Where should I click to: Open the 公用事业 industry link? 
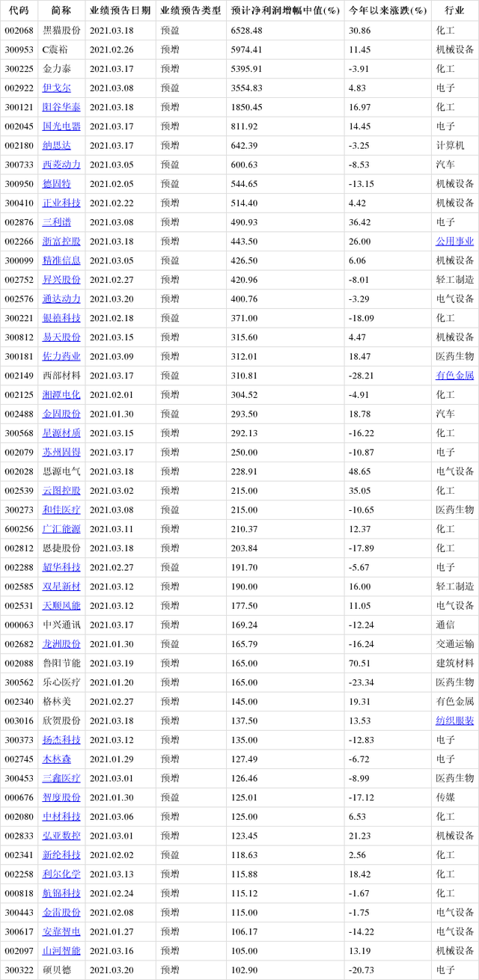[455, 242]
